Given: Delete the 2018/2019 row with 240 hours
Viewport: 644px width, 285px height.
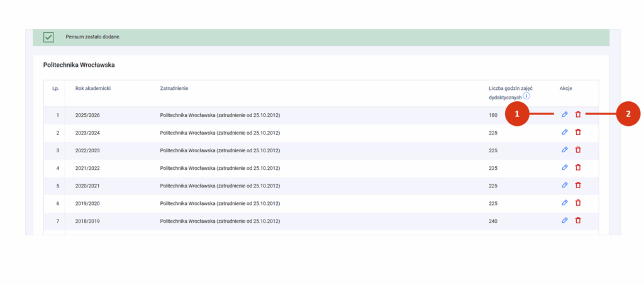Looking at the screenshot, I should tap(578, 221).
